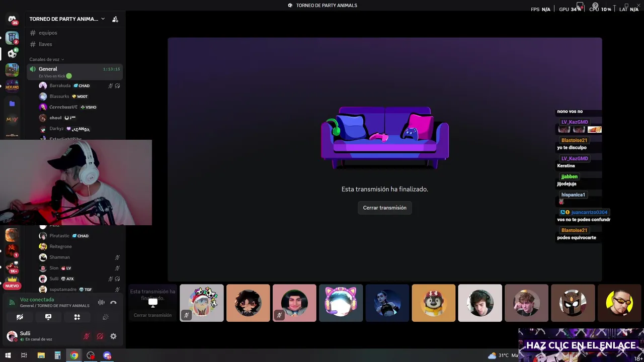The width and height of the screenshot is (644, 362).
Task: Undeafen Sulli's headphones
Action: click(100, 336)
